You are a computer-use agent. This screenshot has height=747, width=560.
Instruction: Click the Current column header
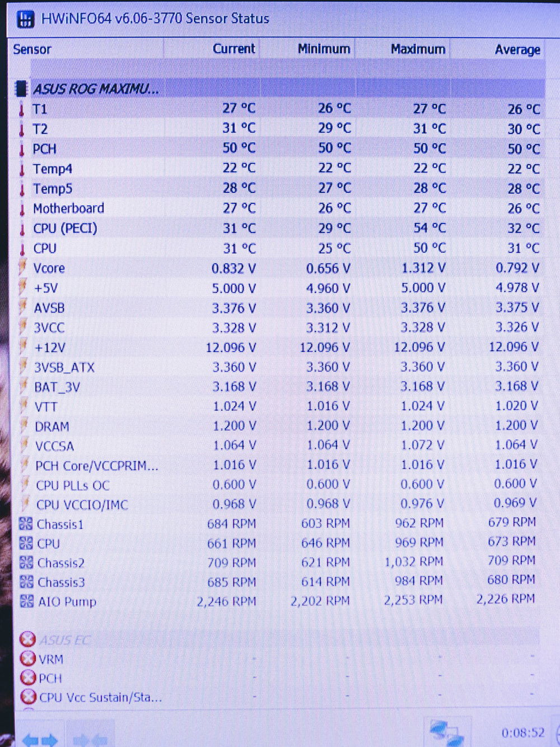(234, 49)
